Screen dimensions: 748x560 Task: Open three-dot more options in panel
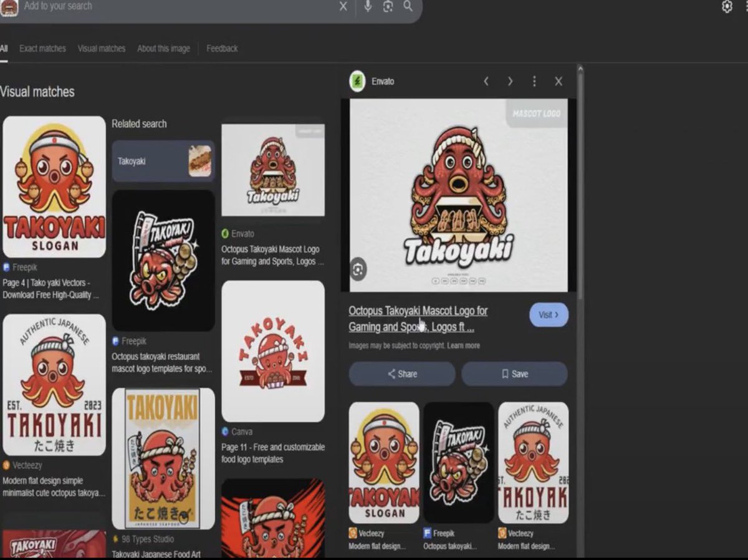[534, 81]
